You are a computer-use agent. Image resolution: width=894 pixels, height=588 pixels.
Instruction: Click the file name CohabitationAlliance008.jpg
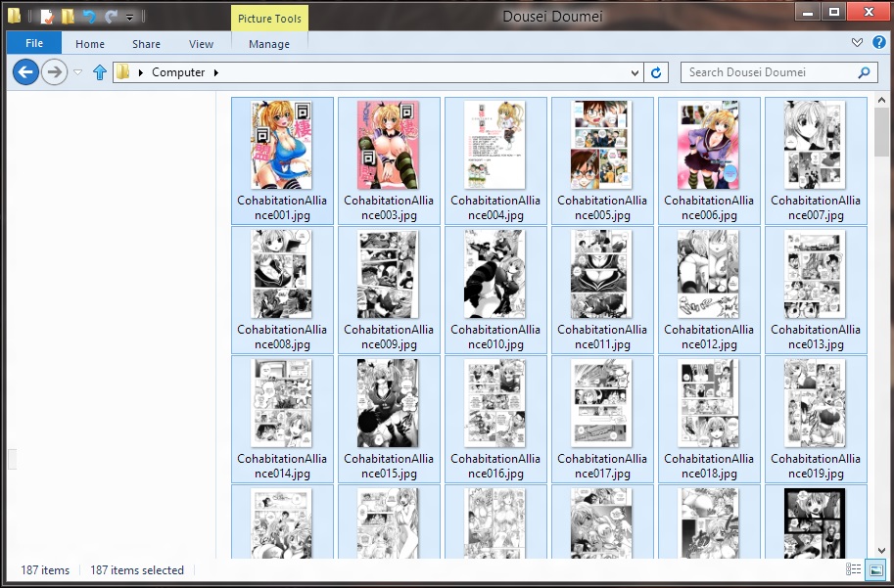point(282,337)
